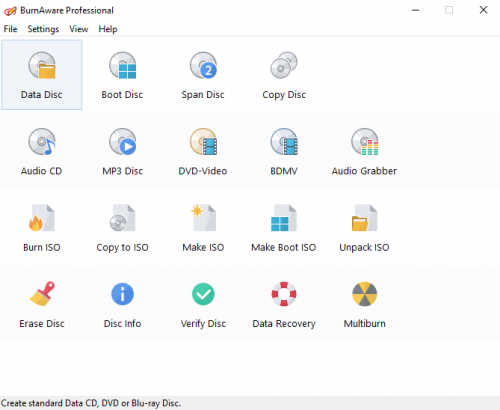
Task: Open the Erase Disc tool
Action: coord(42,304)
